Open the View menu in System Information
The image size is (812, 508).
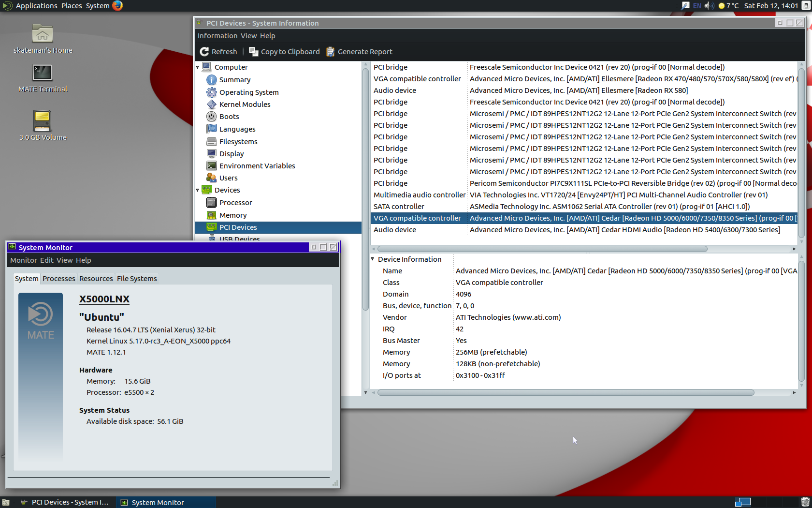248,36
